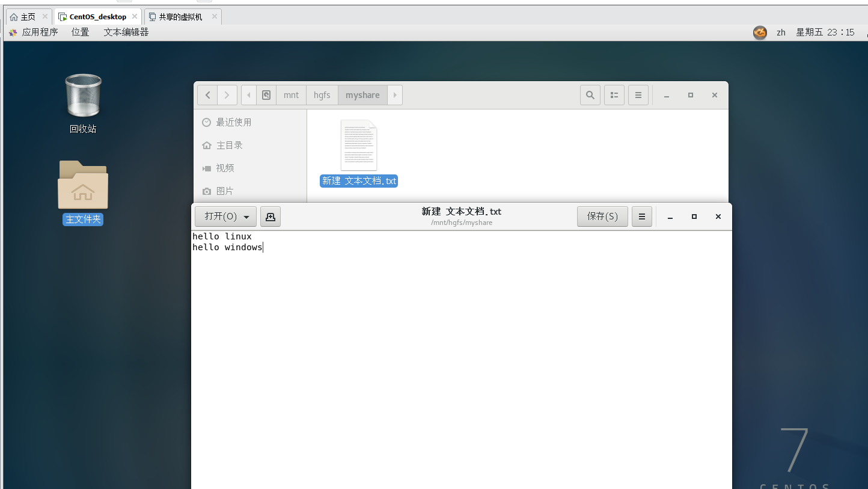The height and width of the screenshot is (489, 868).
Task: Close the Shared VMs tab
Action: tap(214, 17)
